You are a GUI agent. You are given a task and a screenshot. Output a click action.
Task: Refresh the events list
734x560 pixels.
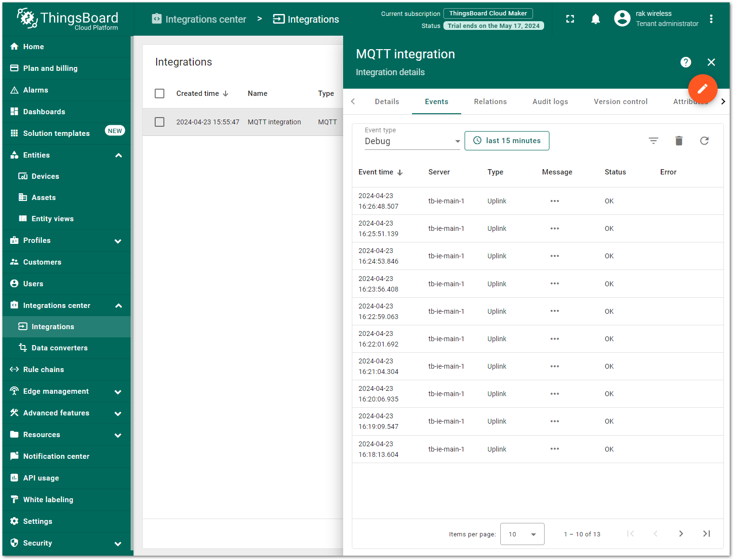(705, 141)
